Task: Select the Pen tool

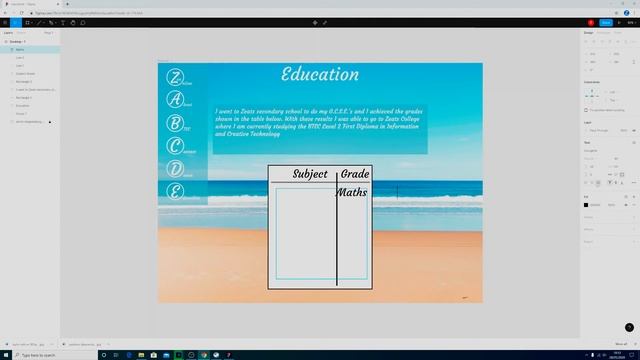Action: coord(51,23)
